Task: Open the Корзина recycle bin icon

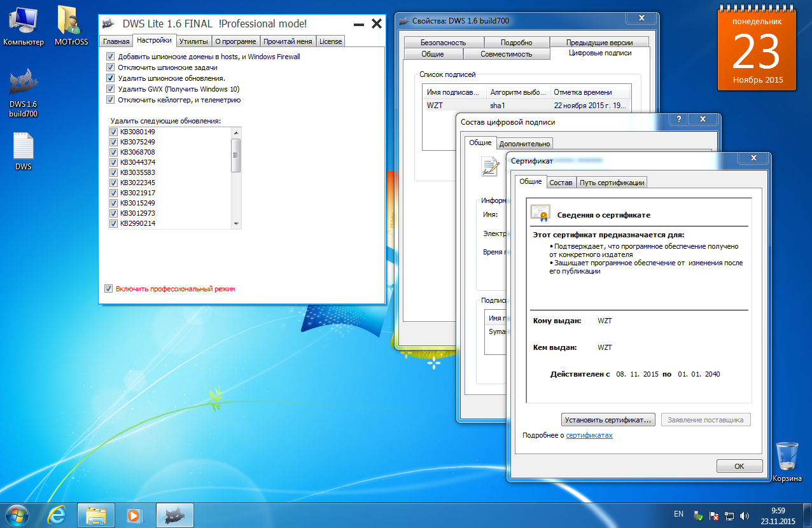Action: click(787, 462)
